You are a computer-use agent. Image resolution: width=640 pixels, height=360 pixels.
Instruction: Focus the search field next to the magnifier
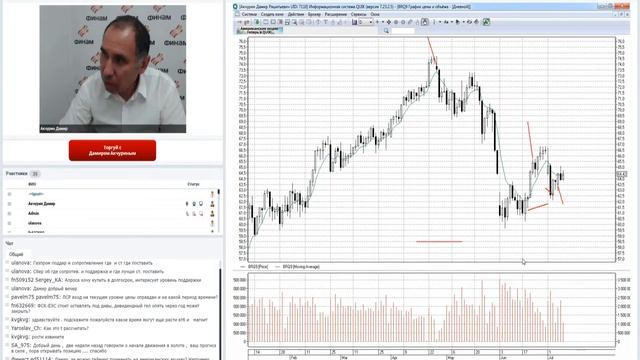(403, 31)
